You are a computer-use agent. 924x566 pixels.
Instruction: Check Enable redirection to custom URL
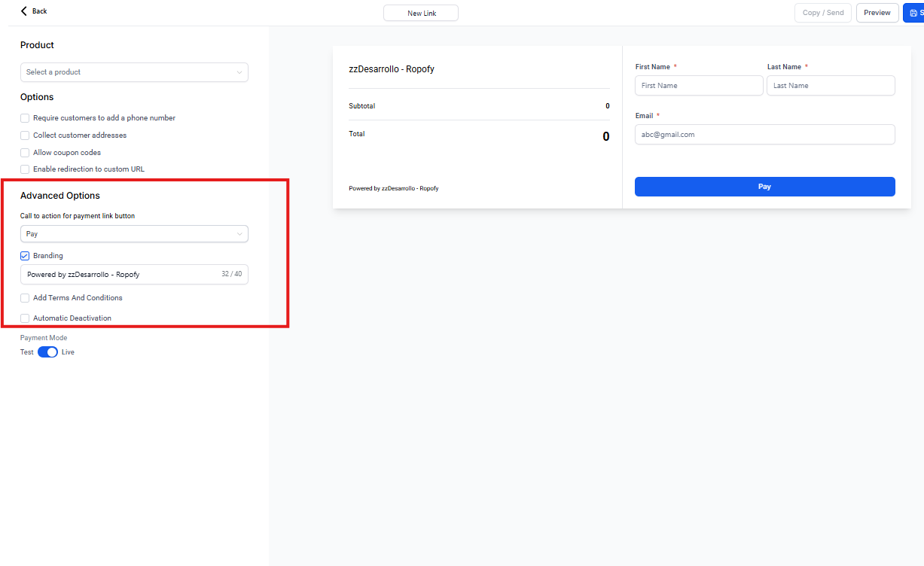[x=25, y=169]
